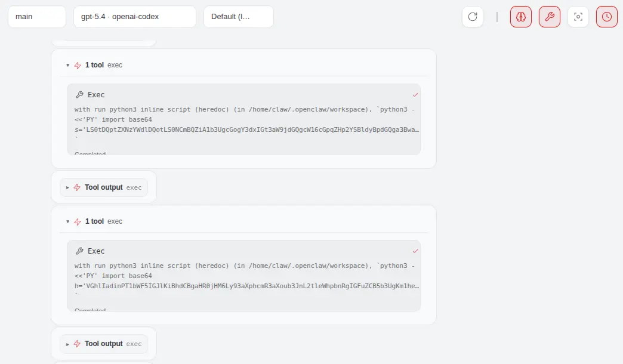This screenshot has width=623, height=364.
Task: Click the focus mode frame icon
Action: pos(578,17)
